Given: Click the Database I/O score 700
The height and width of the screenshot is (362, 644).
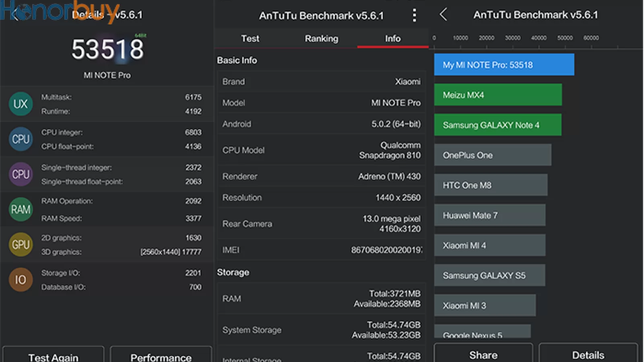Looking at the screenshot, I should click(195, 287).
